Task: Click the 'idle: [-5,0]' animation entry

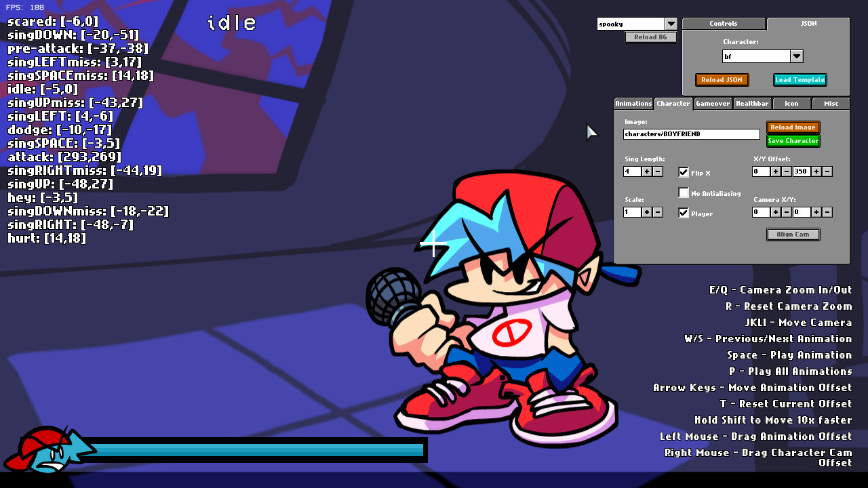Action: (x=43, y=89)
